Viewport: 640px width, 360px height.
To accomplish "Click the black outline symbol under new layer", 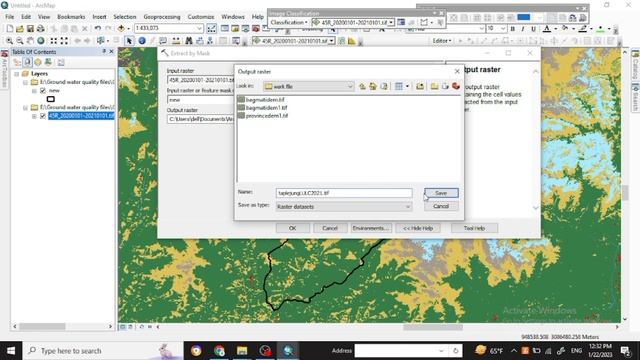I will tap(51, 99).
